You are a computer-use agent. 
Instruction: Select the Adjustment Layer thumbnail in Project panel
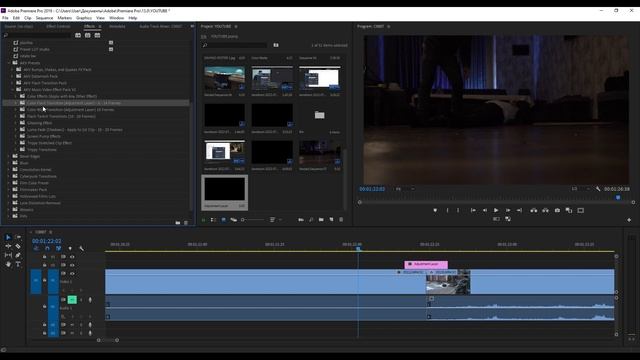[x=224, y=189]
